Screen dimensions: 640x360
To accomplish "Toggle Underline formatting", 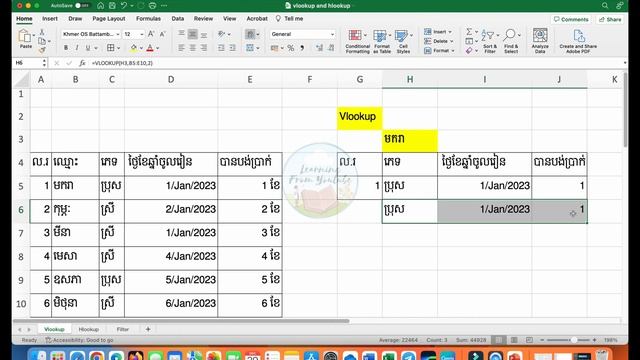I will click(87, 48).
